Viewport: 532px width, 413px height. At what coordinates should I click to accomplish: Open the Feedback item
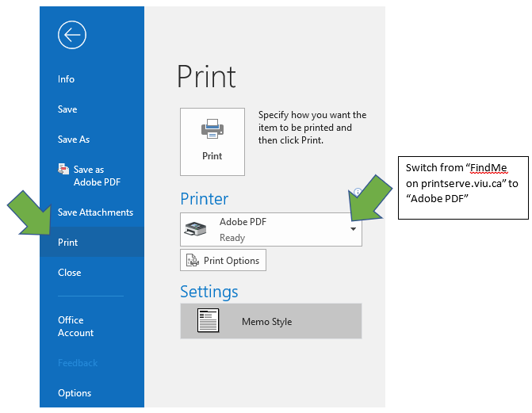click(x=78, y=363)
